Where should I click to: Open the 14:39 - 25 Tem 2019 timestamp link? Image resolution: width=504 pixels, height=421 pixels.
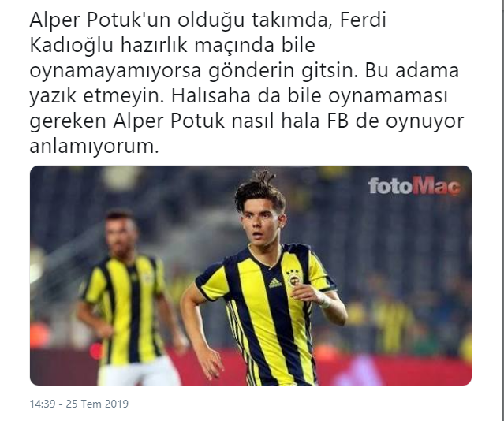coord(79,404)
